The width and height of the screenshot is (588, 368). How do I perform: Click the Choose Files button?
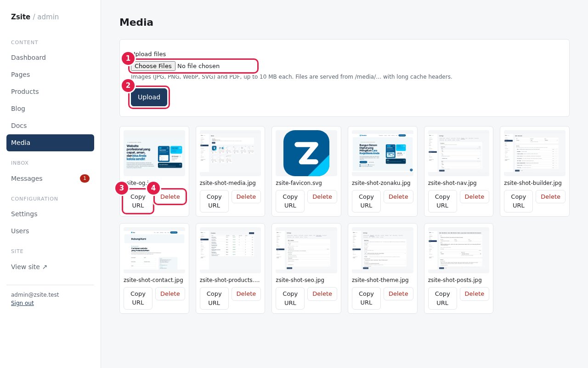[x=153, y=66]
